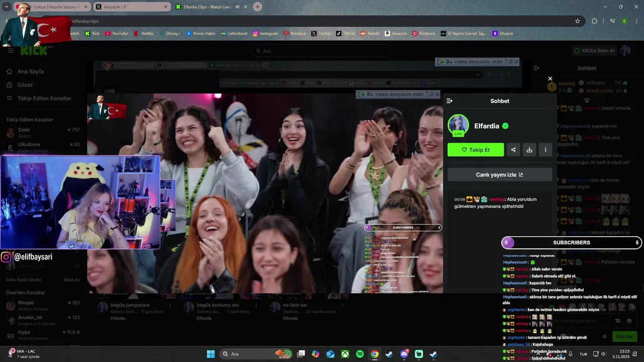Open the three-dot more options menu
Viewport: 644px width, 362px height.
[545, 150]
